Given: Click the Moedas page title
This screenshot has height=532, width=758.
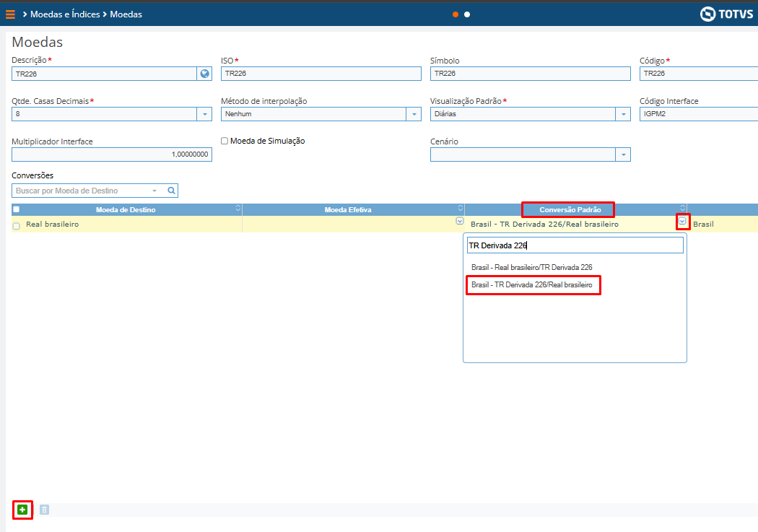Looking at the screenshot, I should pos(38,42).
